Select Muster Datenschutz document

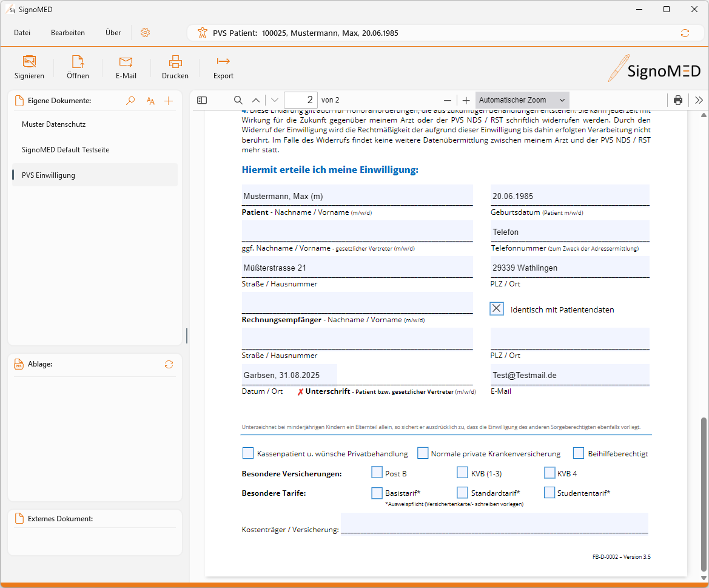(x=95, y=124)
